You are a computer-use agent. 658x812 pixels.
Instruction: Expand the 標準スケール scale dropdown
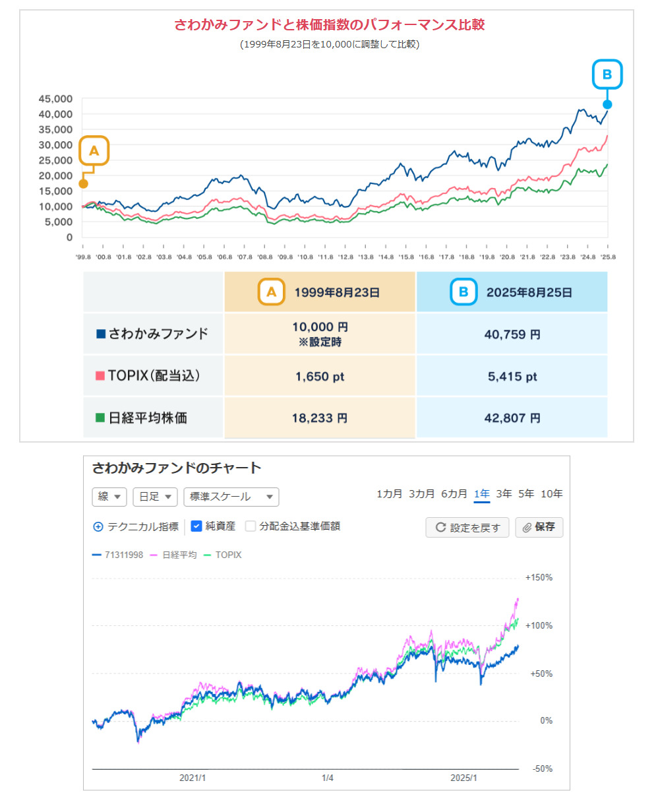231,497
